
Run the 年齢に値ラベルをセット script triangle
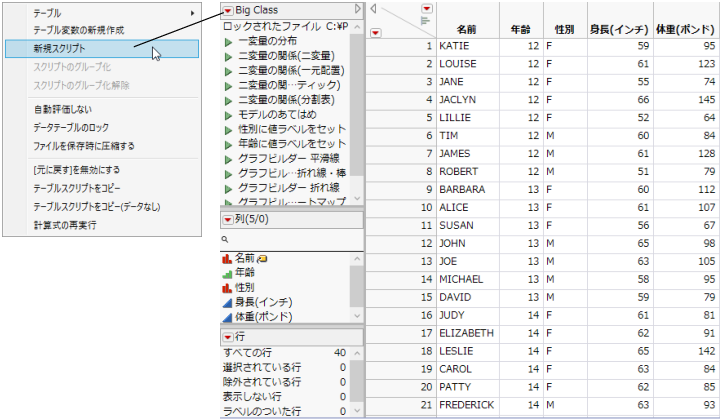point(228,145)
